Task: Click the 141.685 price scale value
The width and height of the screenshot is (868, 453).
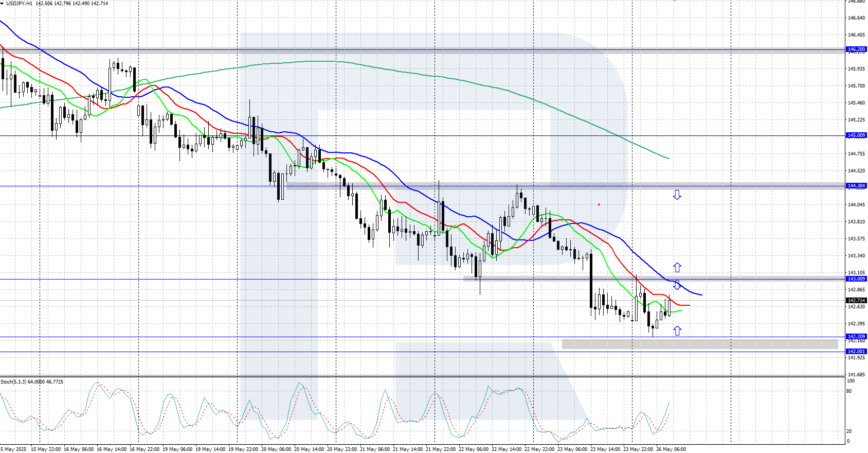Action: [x=856, y=375]
